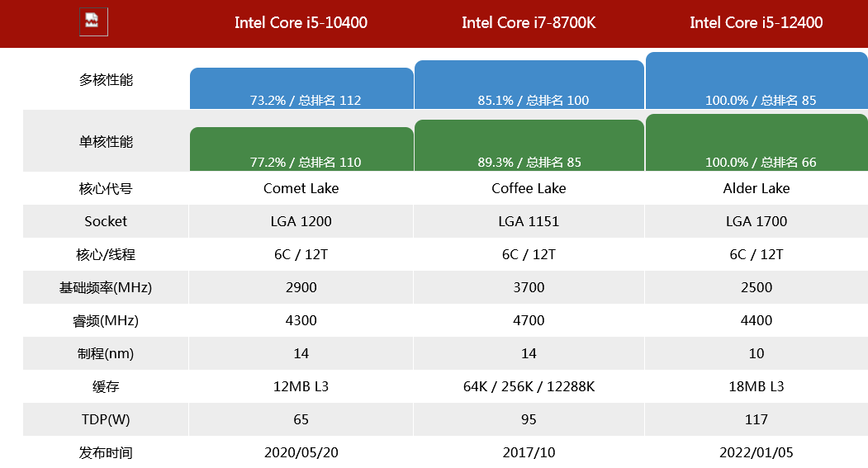Click the 18MB L3 cache cell

(757, 386)
